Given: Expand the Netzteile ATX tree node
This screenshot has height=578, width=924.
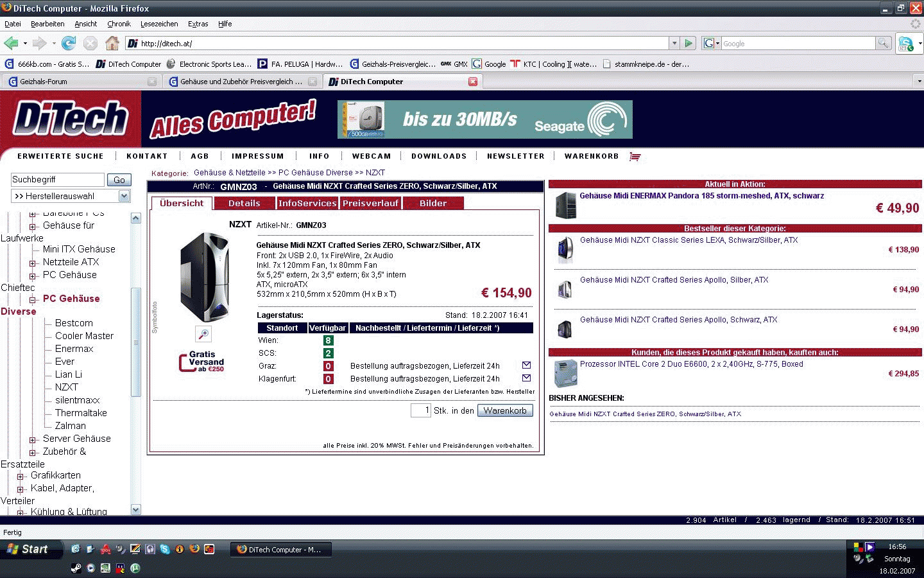Looking at the screenshot, I should (x=32, y=263).
